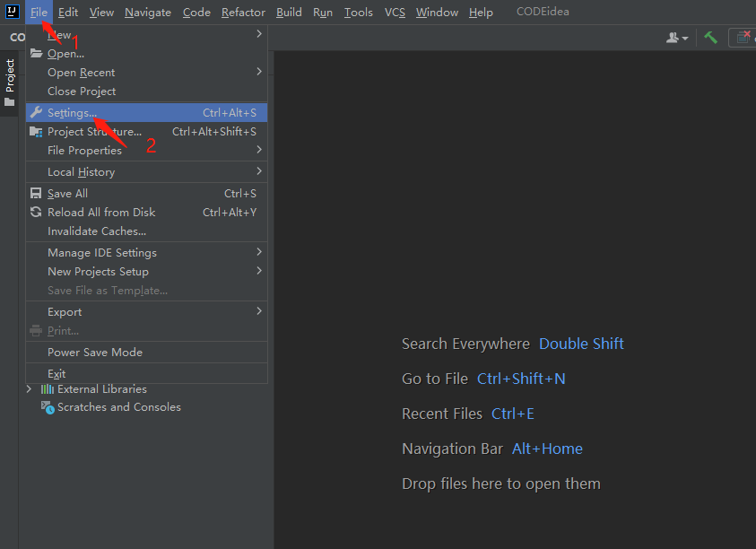
Task: Select Settings... menu entry
Action: (x=146, y=112)
